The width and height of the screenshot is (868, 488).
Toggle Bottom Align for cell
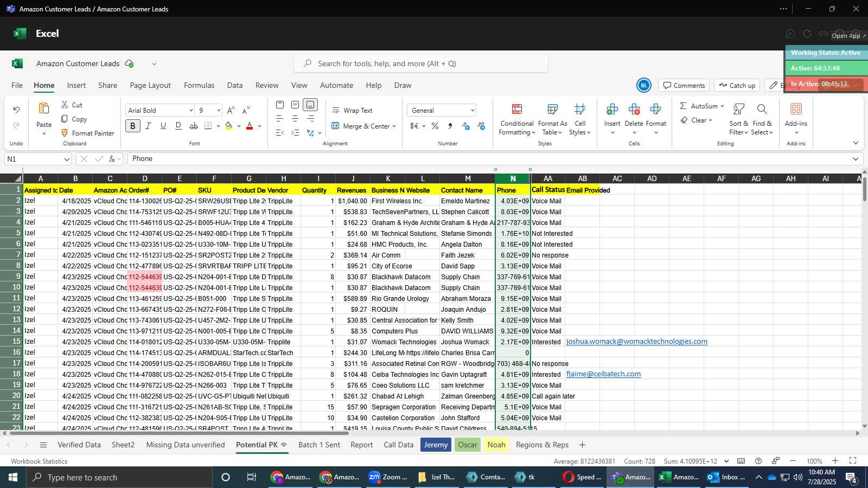click(x=310, y=105)
